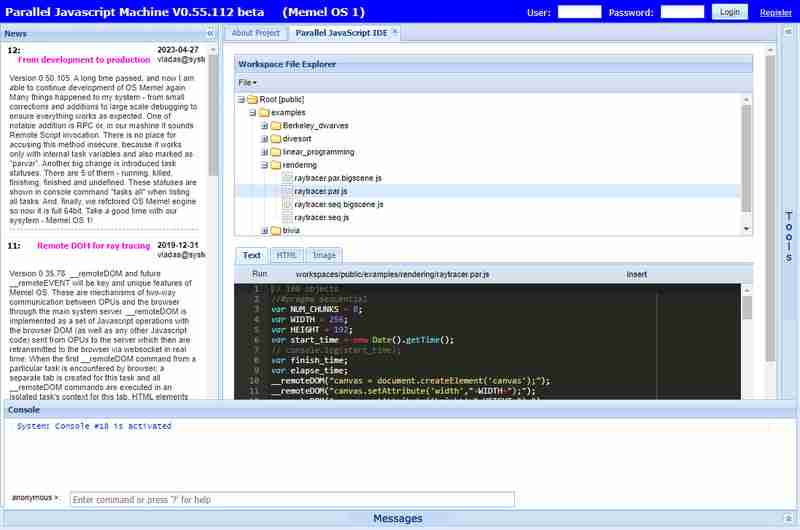Click raytracer.seq.js file icon
The height and width of the screenshot is (530, 800).
click(287, 217)
